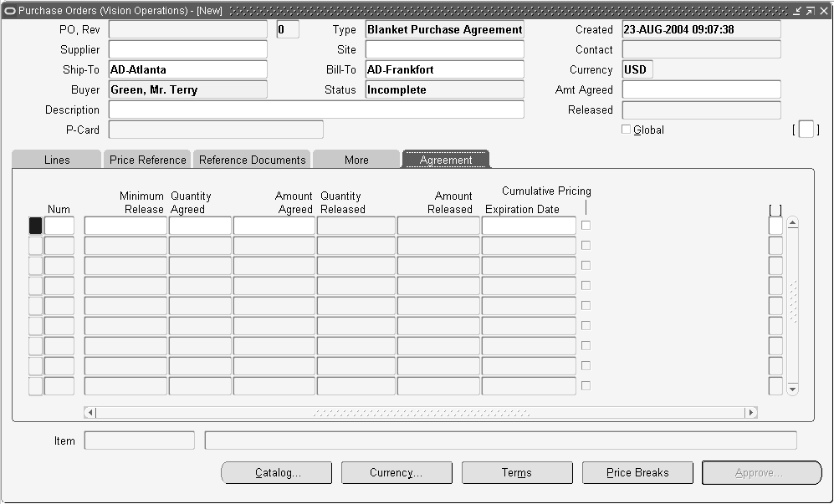Focus the Description field
834x504 pixels.
[x=316, y=109]
